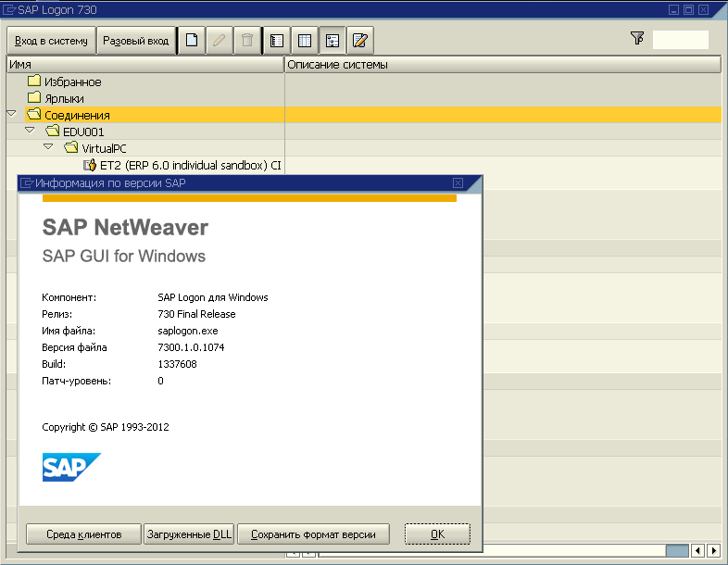Click the ET2 system connection icon
Image resolution: width=728 pixels, height=565 pixels.
(90, 165)
